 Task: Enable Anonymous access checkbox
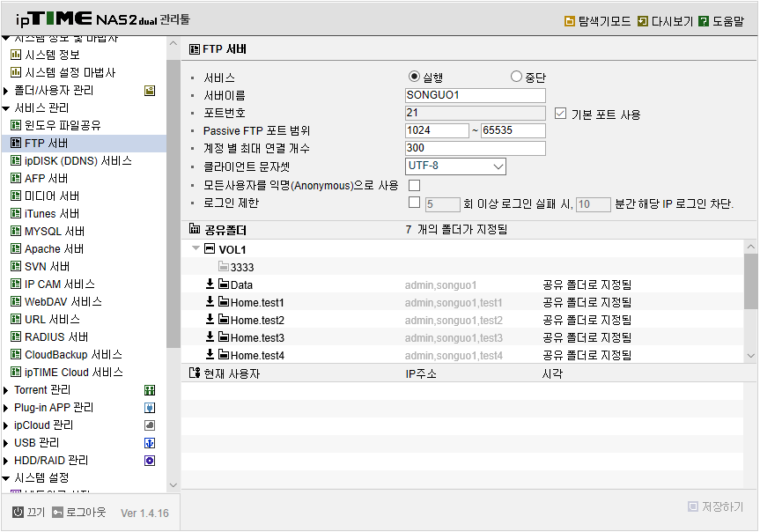(415, 185)
